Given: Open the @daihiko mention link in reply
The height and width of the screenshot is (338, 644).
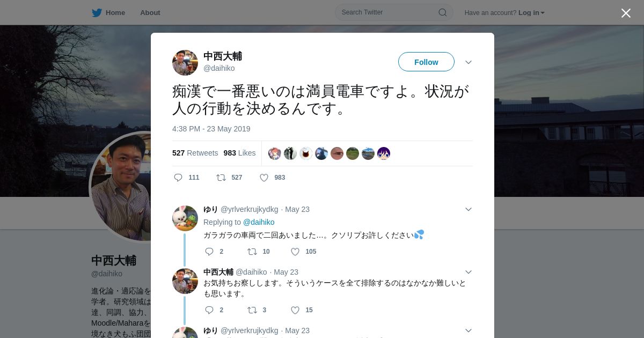Looking at the screenshot, I should pyautogui.click(x=259, y=222).
